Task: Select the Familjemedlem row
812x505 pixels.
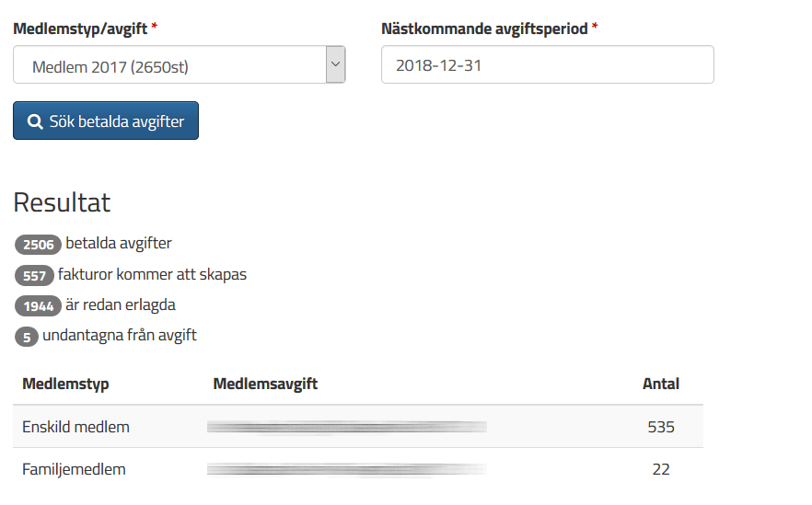Action: tap(358, 469)
